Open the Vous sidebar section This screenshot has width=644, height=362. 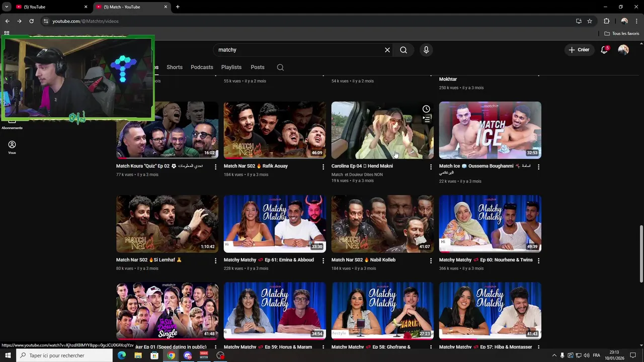pos(12,147)
